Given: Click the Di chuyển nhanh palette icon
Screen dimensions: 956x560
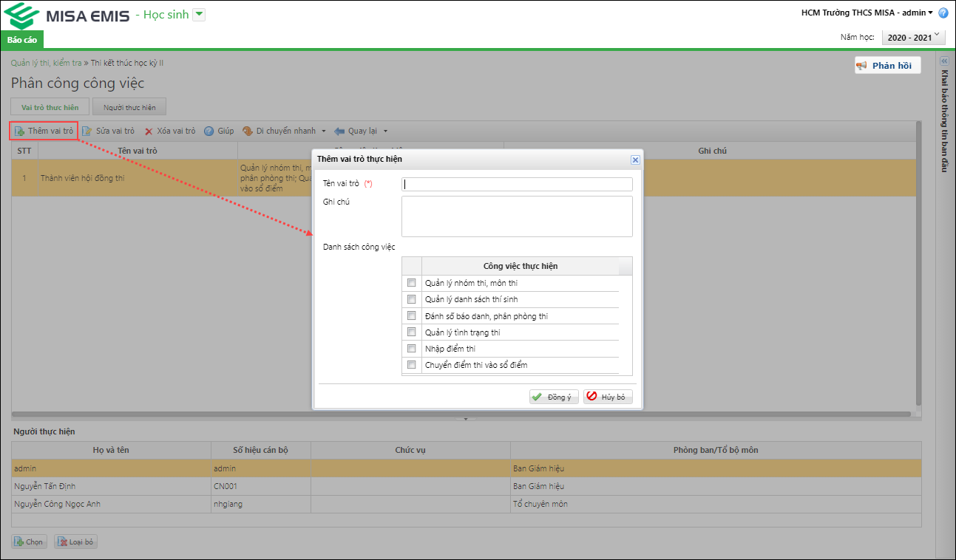Looking at the screenshot, I should pyautogui.click(x=248, y=132).
